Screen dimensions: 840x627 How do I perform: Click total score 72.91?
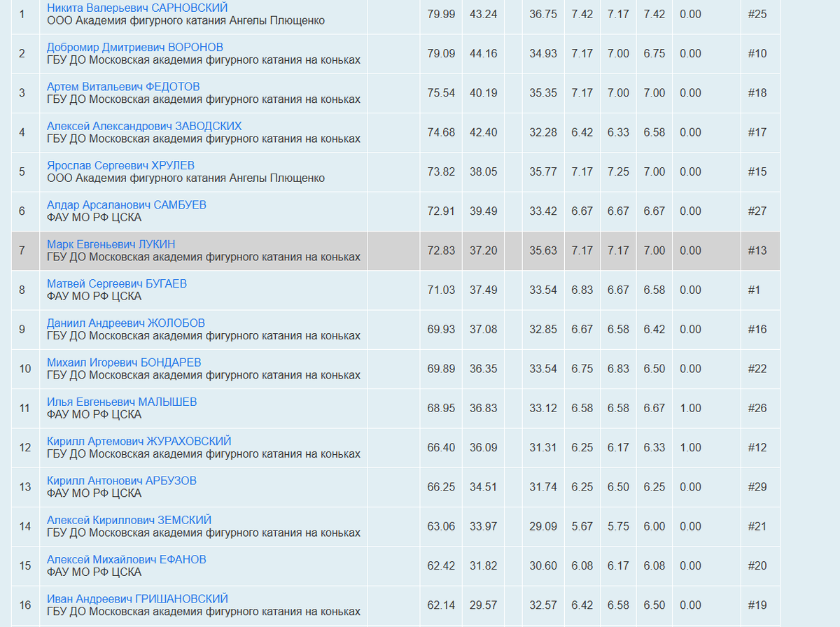coord(441,211)
